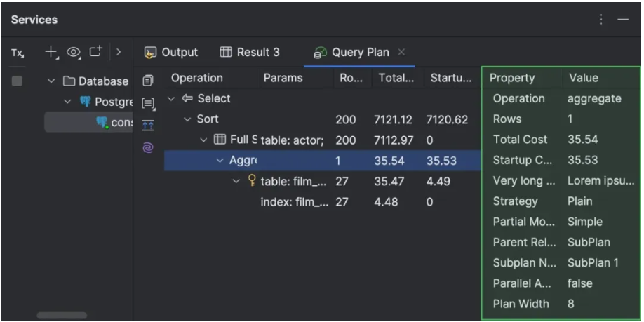Click the purple spiral AI icon
Viewport: 644px width, 322px height.
click(x=149, y=147)
